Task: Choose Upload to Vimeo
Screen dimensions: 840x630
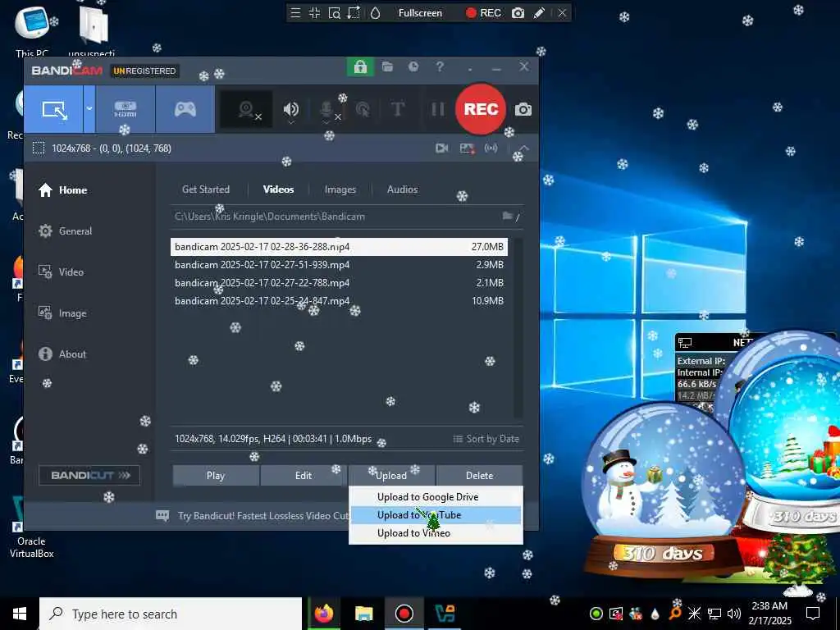Action: click(436, 533)
